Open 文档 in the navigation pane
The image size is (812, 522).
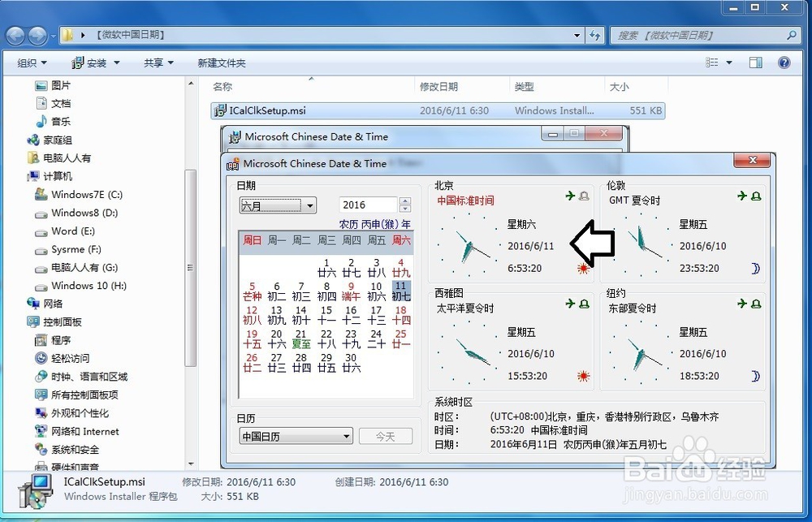tap(53, 104)
